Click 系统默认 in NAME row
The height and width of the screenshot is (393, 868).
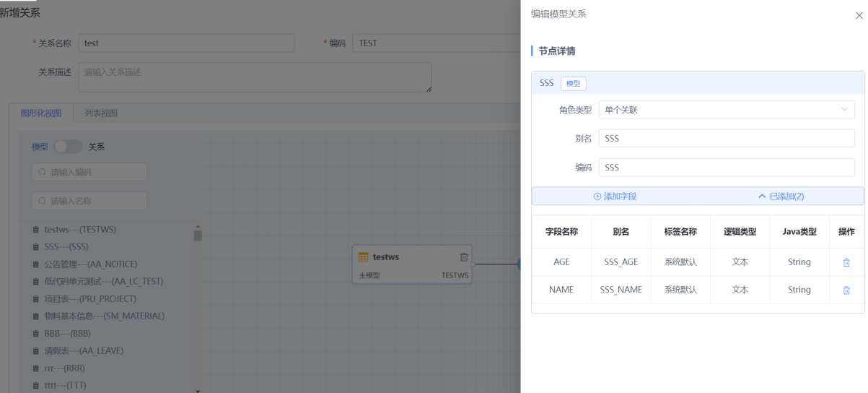680,290
